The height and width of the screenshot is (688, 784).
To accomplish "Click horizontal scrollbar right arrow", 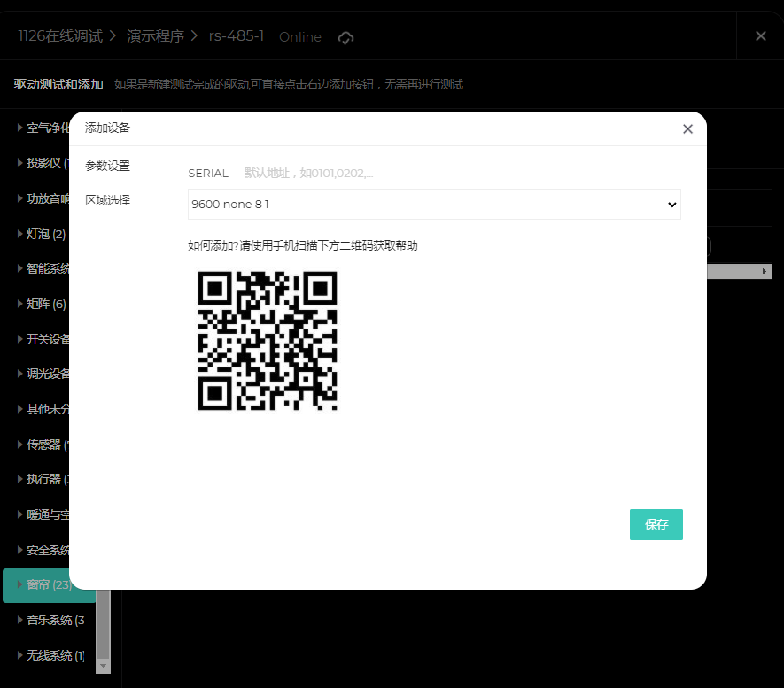I will [x=764, y=271].
